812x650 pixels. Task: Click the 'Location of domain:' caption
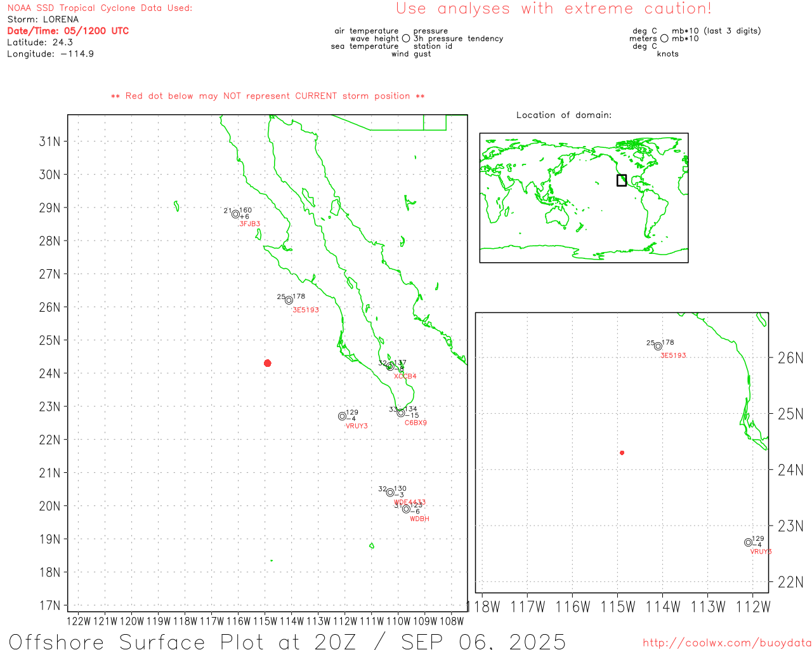point(564,116)
